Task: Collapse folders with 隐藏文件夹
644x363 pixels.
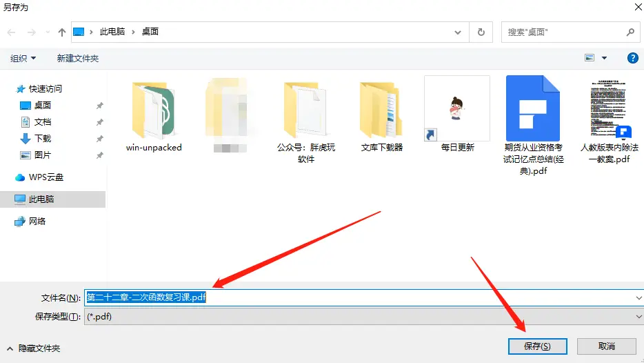Action: point(34,349)
